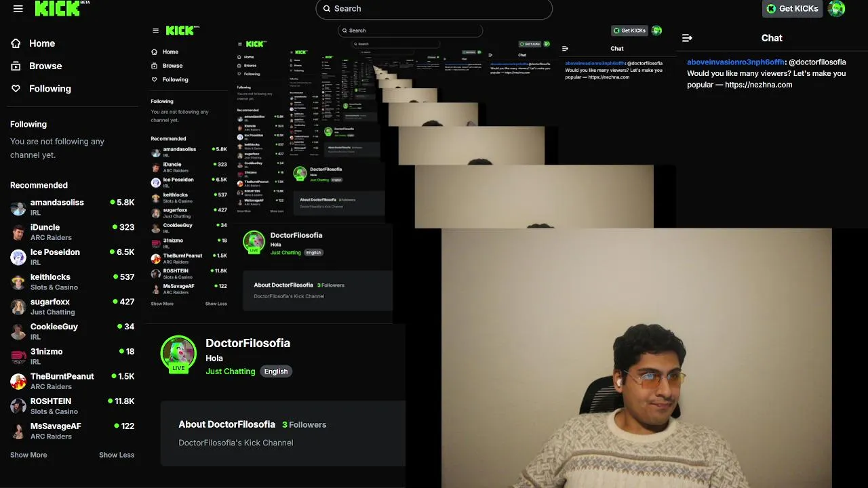Image resolution: width=868 pixels, height=488 pixels.
Task: Open the hamburger menu beside the Kick logo
Action: pos(18,9)
